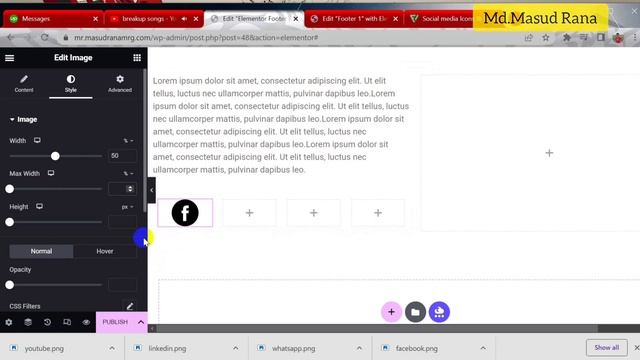Open linkedin.png download options arrow
The height and width of the screenshot is (360, 640).
[x=236, y=348]
